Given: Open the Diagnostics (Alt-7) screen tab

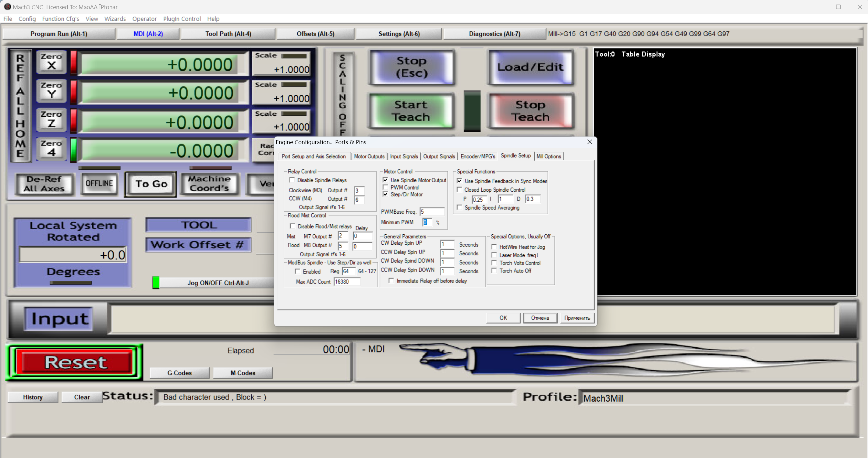Looking at the screenshot, I should 494,34.
